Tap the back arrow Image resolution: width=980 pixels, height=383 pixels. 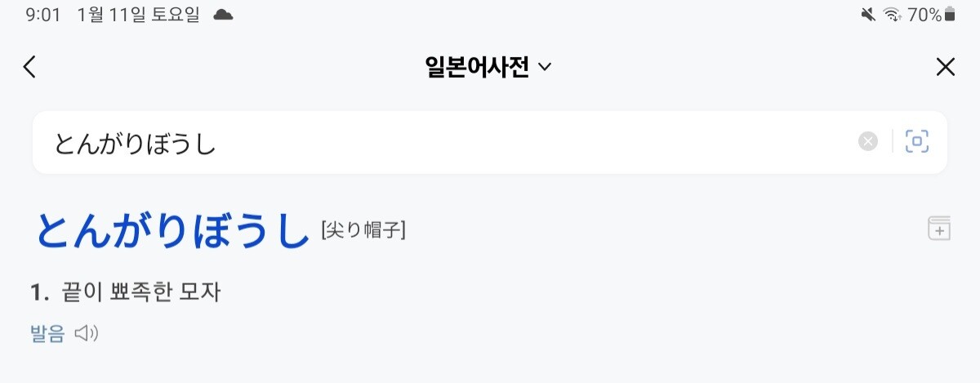pyautogui.click(x=29, y=67)
